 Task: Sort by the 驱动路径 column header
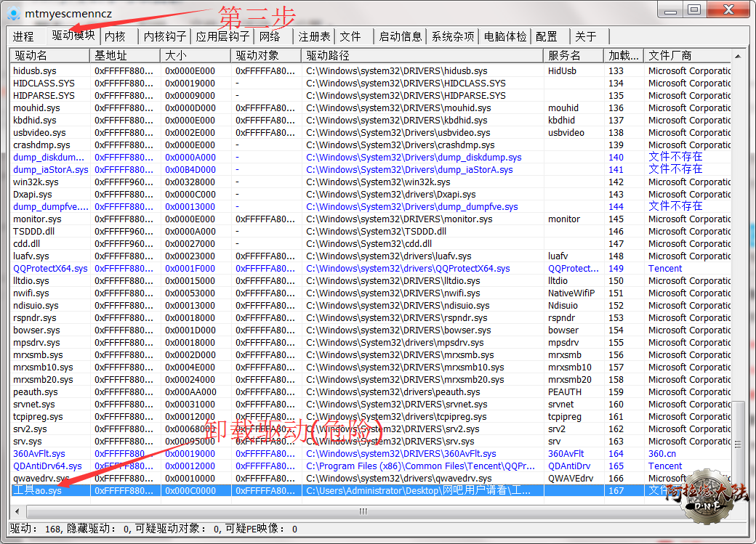pos(422,55)
